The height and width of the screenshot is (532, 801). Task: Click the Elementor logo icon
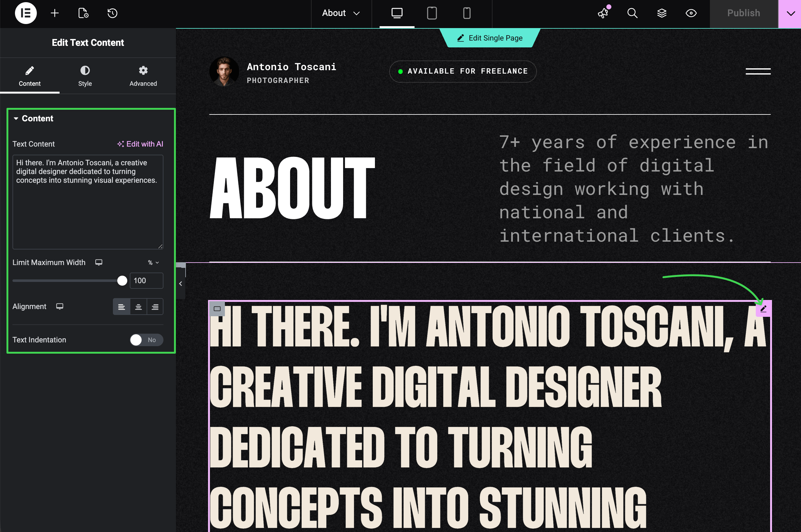coord(26,13)
